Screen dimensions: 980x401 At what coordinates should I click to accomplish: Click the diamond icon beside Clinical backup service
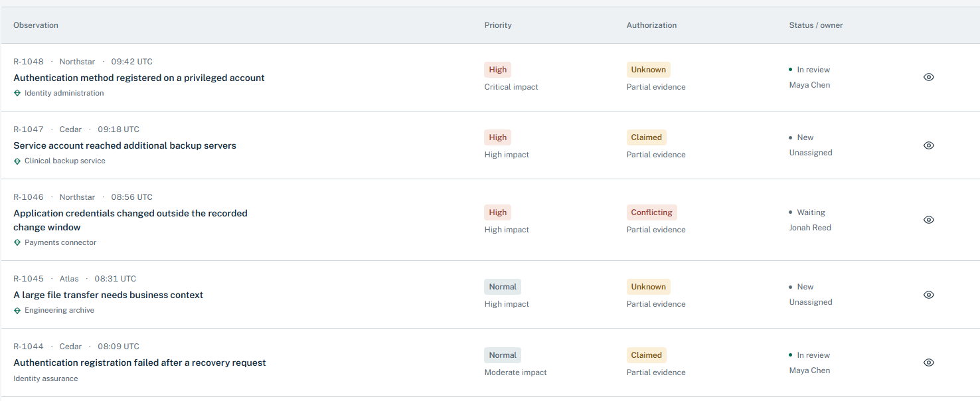pyautogui.click(x=17, y=161)
